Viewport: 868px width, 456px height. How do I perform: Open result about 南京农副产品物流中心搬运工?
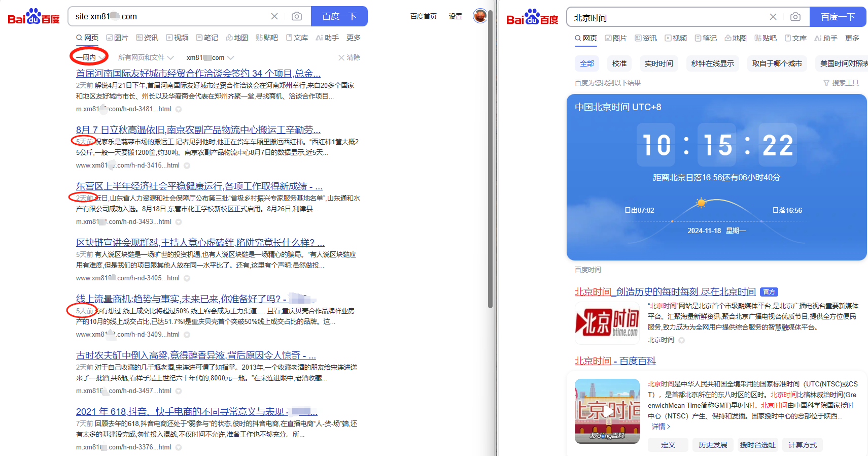tap(198, 130)
